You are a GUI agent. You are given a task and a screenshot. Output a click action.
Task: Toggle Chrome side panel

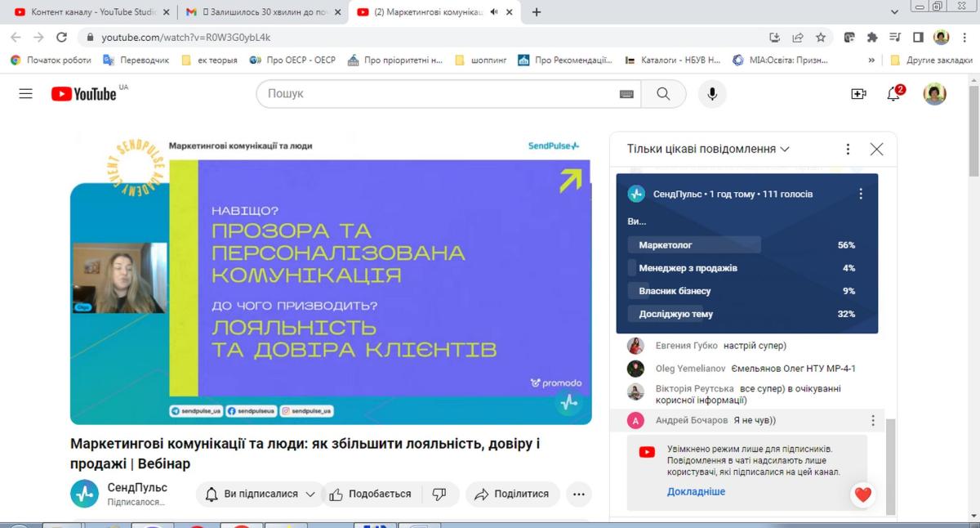(x=918, y=37)
